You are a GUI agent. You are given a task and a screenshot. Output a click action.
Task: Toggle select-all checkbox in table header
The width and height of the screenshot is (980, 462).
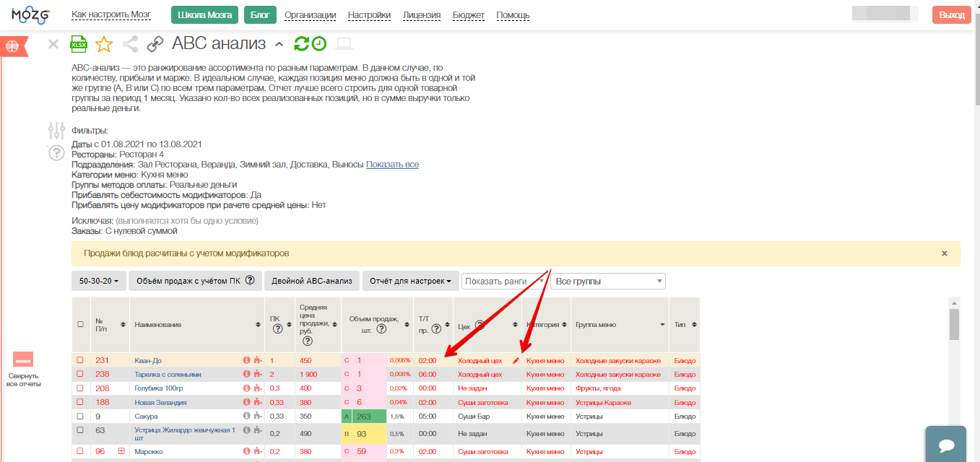coord(80,325)
